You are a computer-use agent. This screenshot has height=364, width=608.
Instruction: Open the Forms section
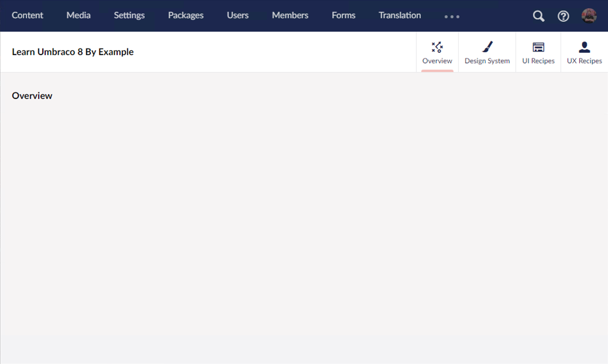point(343,15)
